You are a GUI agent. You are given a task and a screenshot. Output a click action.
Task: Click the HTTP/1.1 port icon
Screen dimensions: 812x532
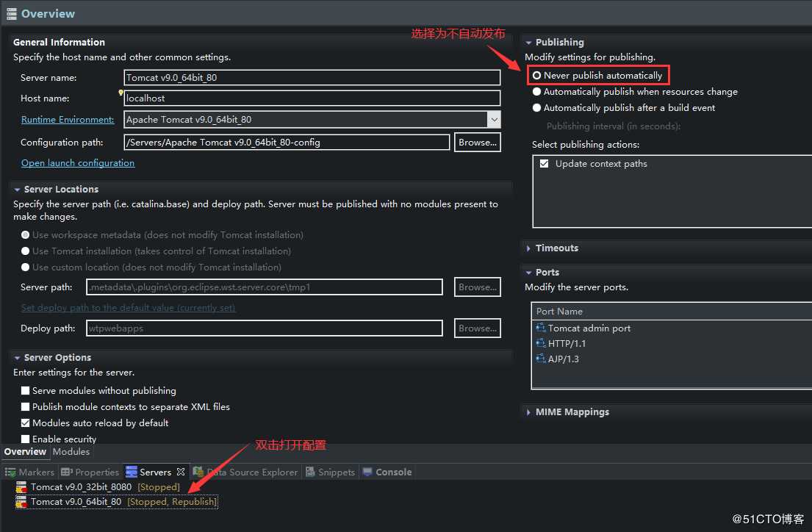tap(541, 343)
